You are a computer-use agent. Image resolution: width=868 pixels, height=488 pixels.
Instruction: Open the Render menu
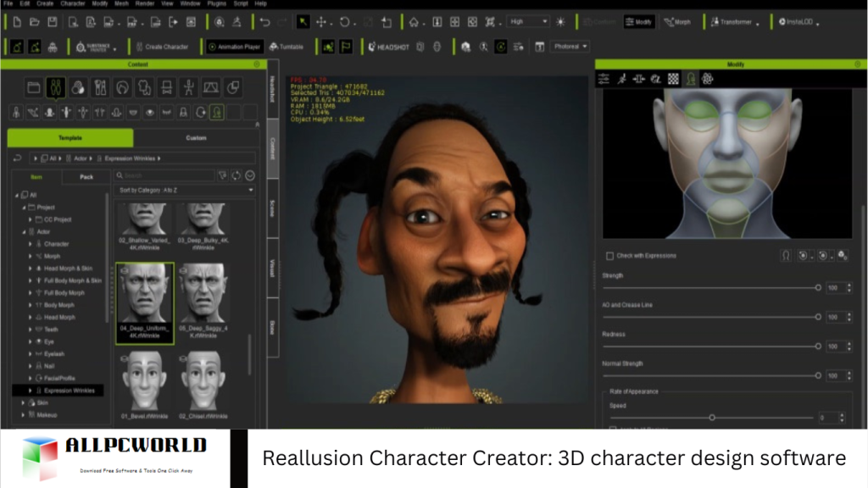pos(144,3)
